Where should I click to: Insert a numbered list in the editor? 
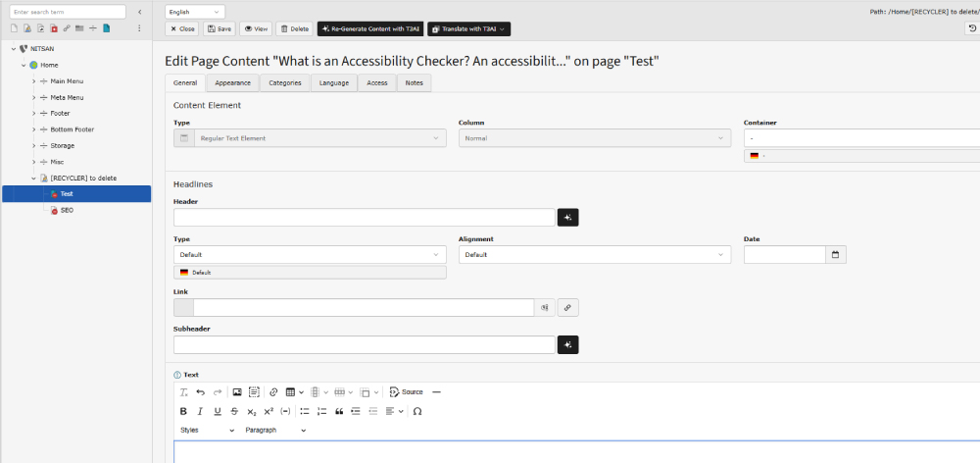(321, 411)
